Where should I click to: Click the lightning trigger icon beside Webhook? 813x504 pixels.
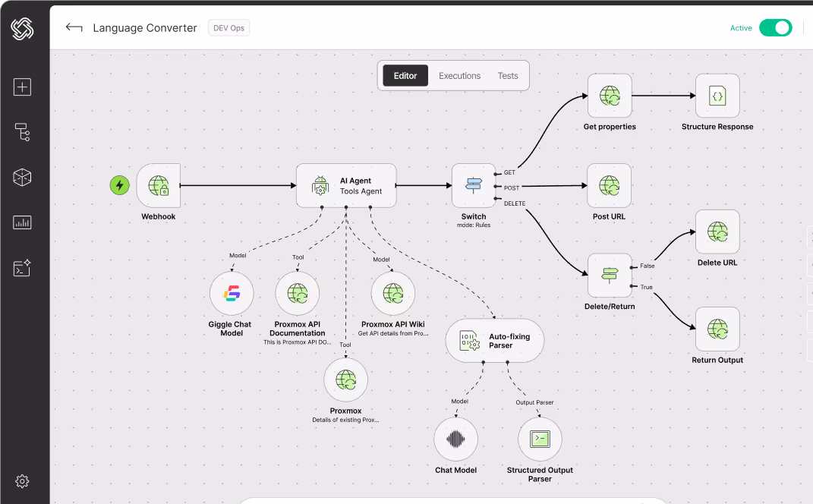coord(119,184)
